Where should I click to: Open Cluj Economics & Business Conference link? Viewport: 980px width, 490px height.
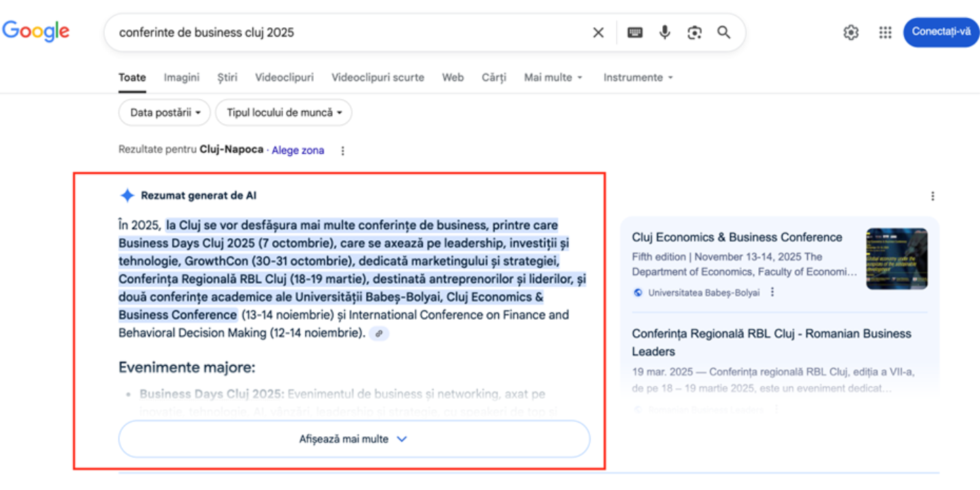click(736, 238)
